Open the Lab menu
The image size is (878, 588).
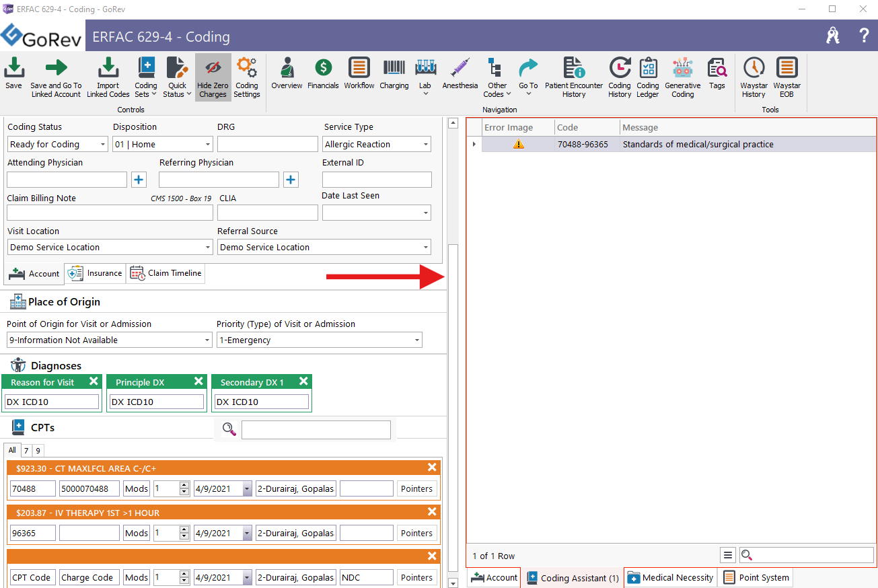(x=425, y=77)
